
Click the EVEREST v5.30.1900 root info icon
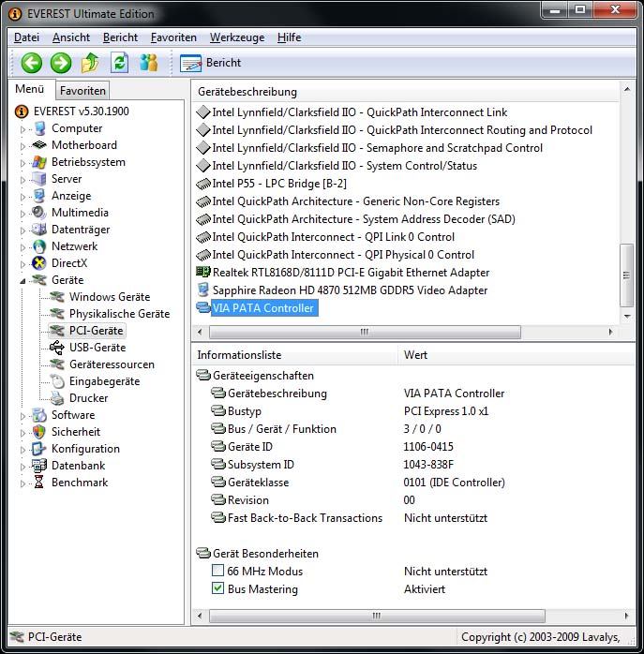(22, 111)
